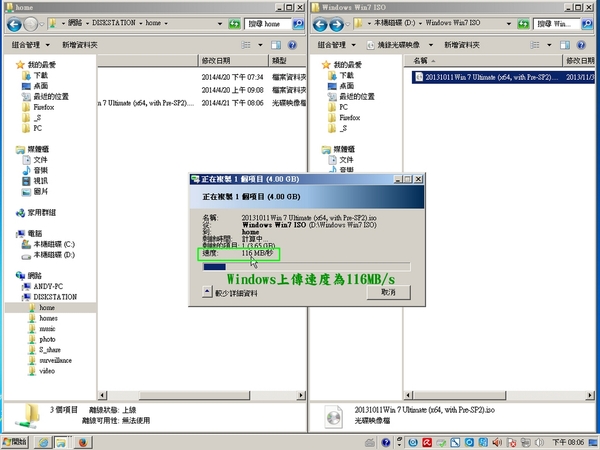Select 下載 in home window favorites
Screen dimensions: 600x450
point(41,75)
